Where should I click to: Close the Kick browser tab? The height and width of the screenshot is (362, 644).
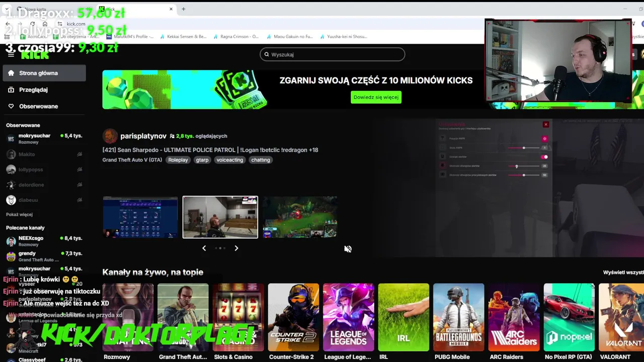coord(171,9)
